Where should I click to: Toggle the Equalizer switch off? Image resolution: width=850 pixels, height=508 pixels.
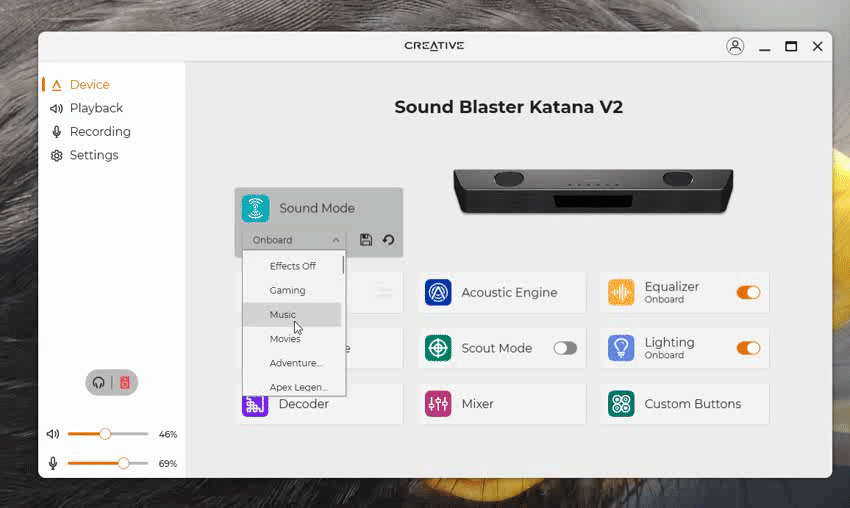pos(748,293)
